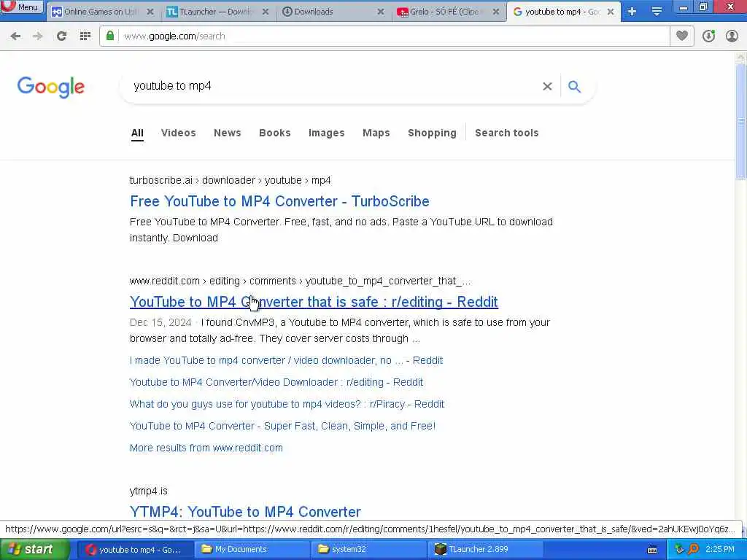Switch to Videos results

pos(179,133)
